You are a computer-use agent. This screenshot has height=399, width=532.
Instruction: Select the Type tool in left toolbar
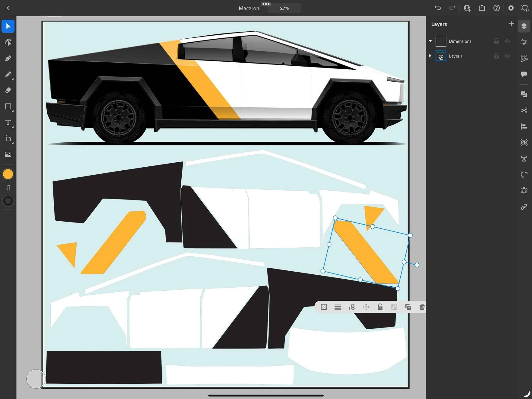[x=8, y=123]
